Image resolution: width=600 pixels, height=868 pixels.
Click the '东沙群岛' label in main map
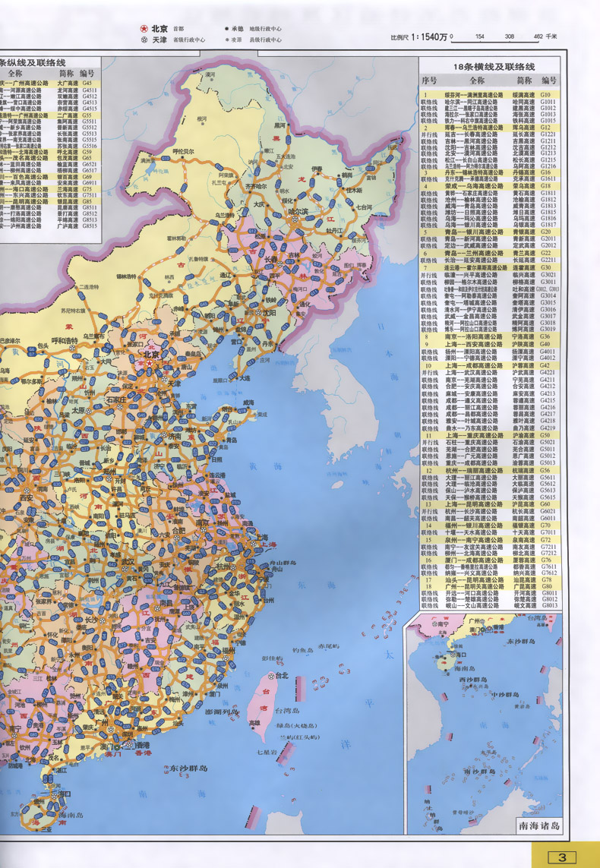(189, 768)
